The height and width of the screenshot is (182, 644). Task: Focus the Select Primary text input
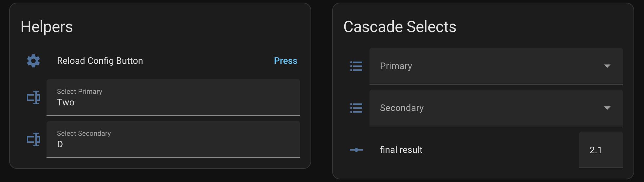click(173, 102)
